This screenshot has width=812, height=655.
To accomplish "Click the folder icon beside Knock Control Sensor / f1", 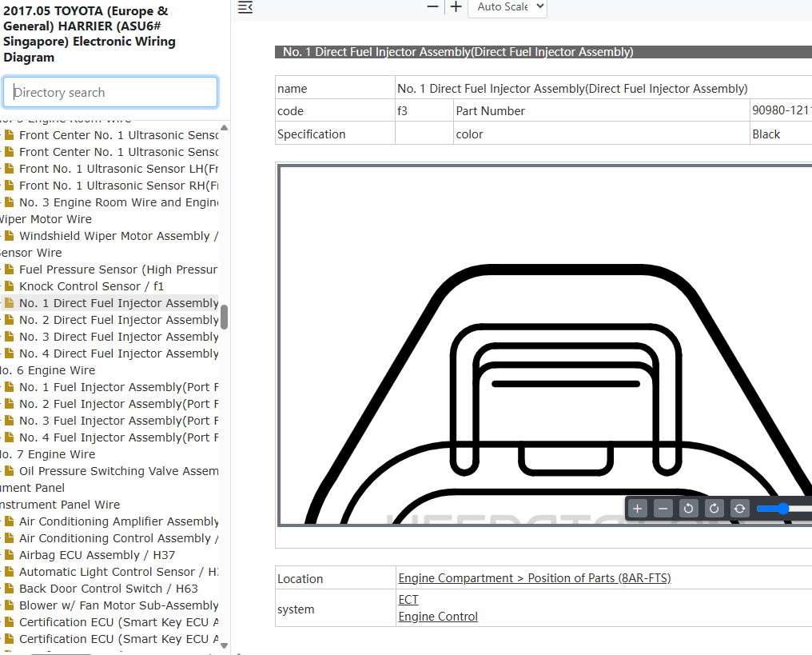I will point(10,286).
